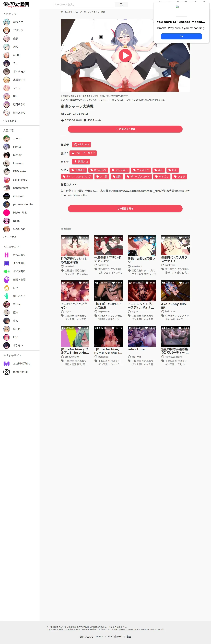Click the お気に入り登録 favorite button

125,129
